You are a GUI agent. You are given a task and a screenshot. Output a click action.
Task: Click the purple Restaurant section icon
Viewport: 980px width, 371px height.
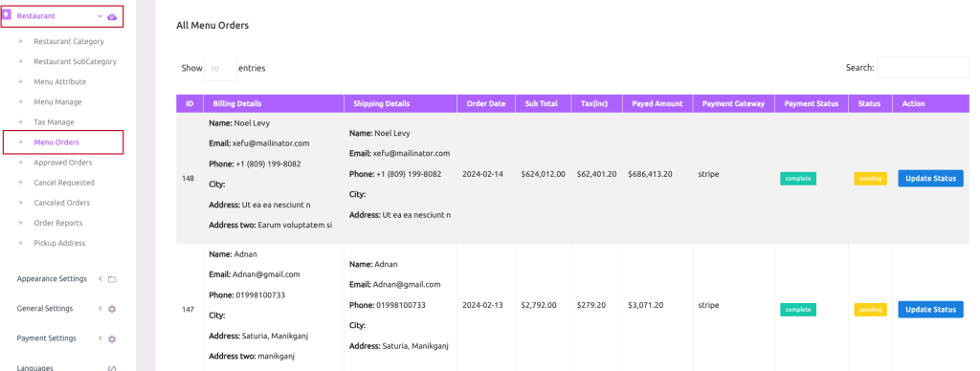(x=7, y=14)
